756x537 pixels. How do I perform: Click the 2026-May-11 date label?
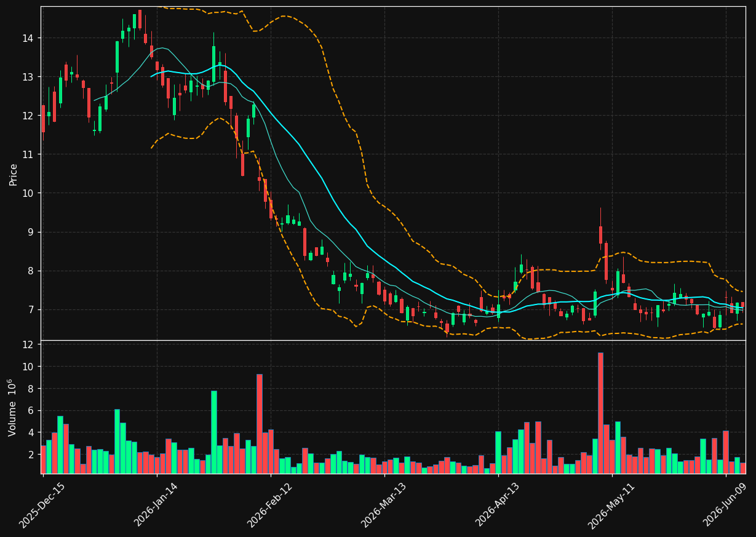tap(611, 506)
